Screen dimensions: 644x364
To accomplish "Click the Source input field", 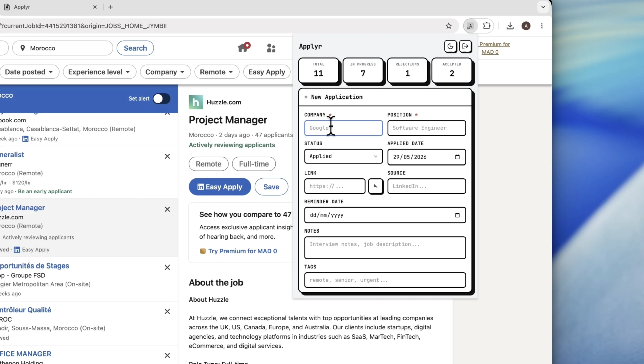I will pos(427,186).
